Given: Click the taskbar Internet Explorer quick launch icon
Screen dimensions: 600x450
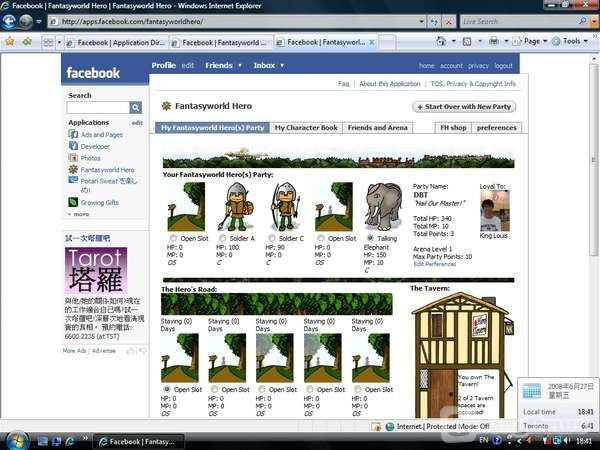Looking at the screenshot, I should coord(70,441).
